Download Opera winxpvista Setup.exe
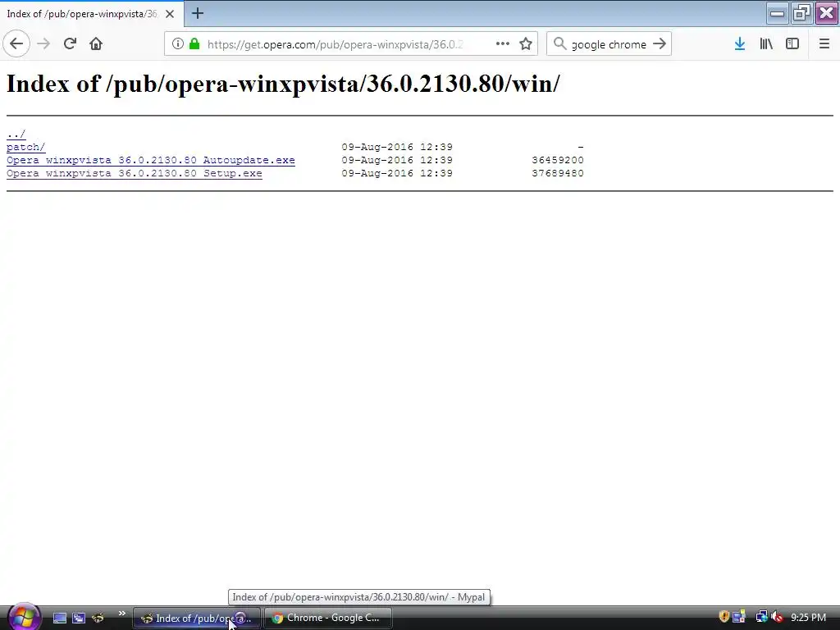840x630 pixels. (x=135, y=173)
